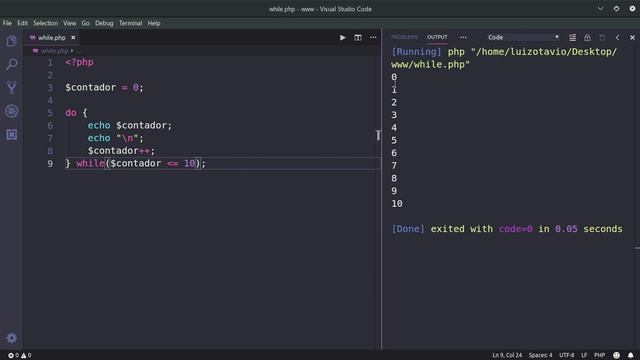Image resolution: width=640 pixels, height=360 pixels.
Task: Click the $contador++; line
Action: [121, 151]
